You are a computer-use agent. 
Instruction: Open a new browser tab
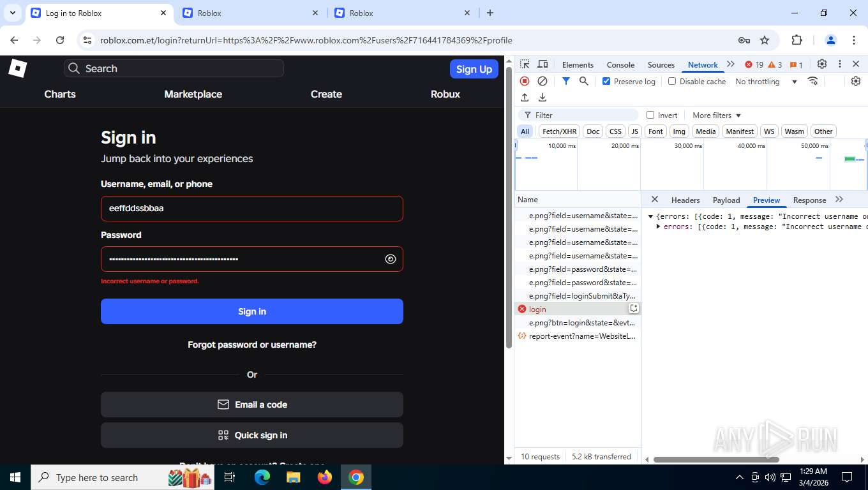point(490,13)
